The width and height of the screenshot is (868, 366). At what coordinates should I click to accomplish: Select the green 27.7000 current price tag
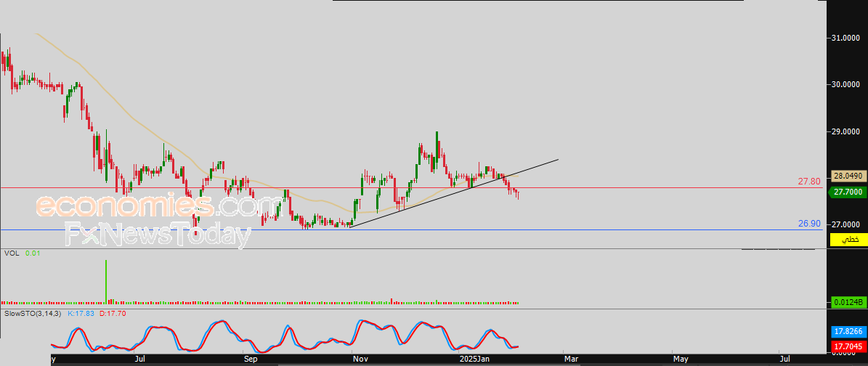(x=848, y=192)
